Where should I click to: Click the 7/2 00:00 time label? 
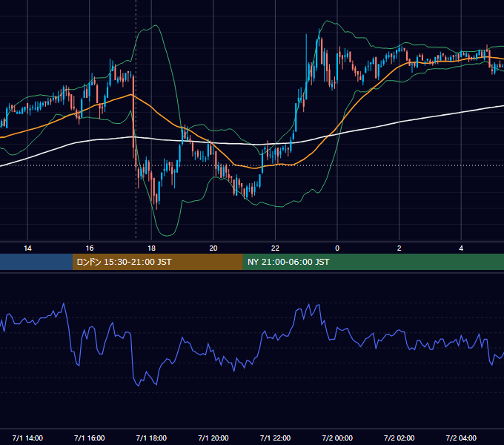(337, 438)
